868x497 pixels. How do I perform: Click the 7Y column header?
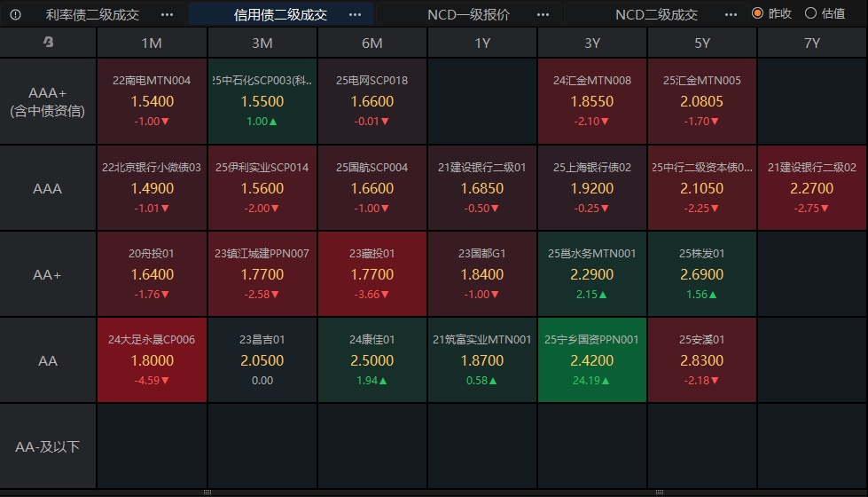811,43
